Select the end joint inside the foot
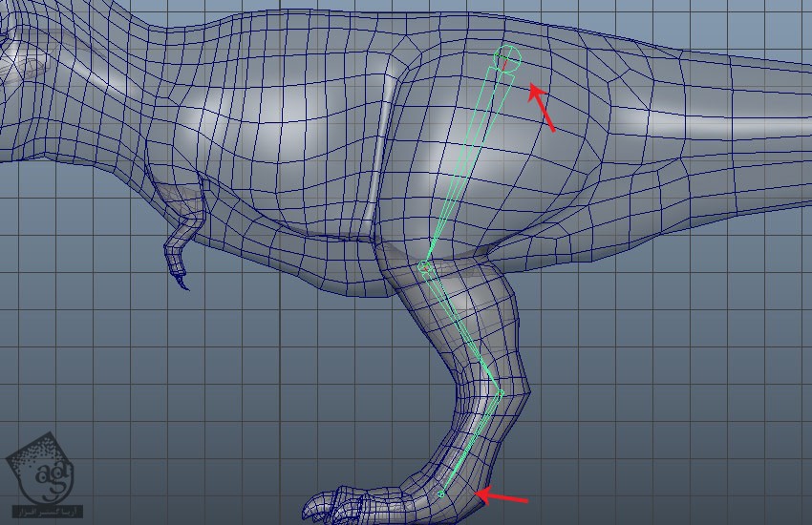Image resolution: width=812 pixels, height=525 pixels. pos(441,493)
